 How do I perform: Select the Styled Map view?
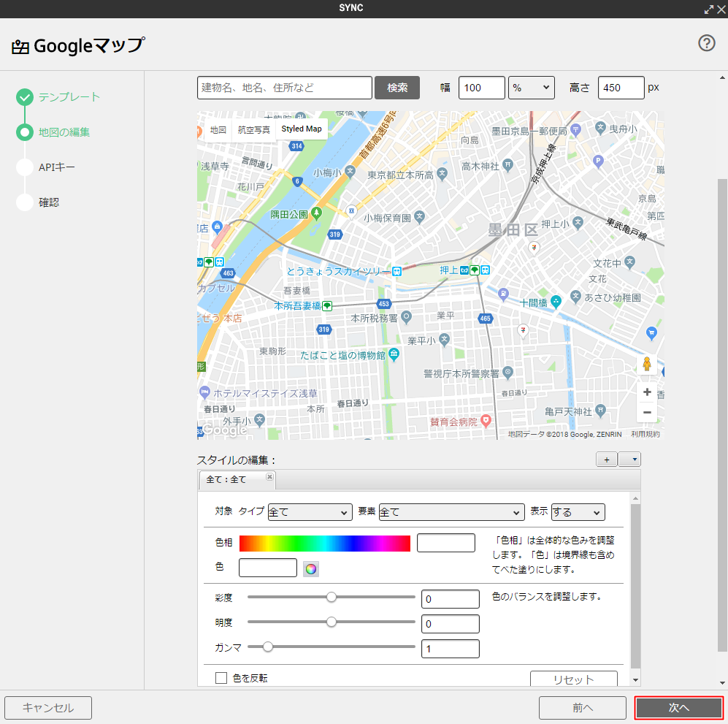click(x=302, y=129)
